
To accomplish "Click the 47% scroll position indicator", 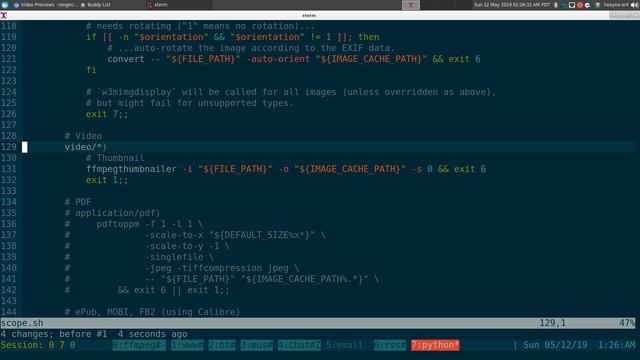I will 627,323.
